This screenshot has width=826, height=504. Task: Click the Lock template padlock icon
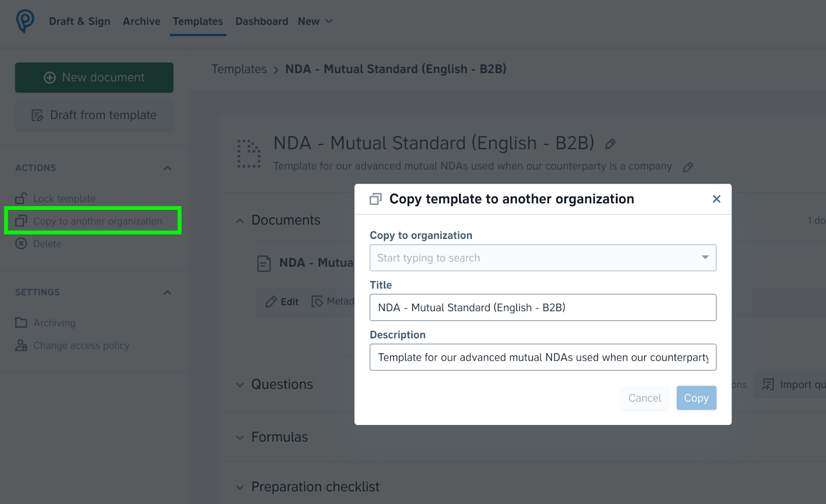click(x=21, y=198)
